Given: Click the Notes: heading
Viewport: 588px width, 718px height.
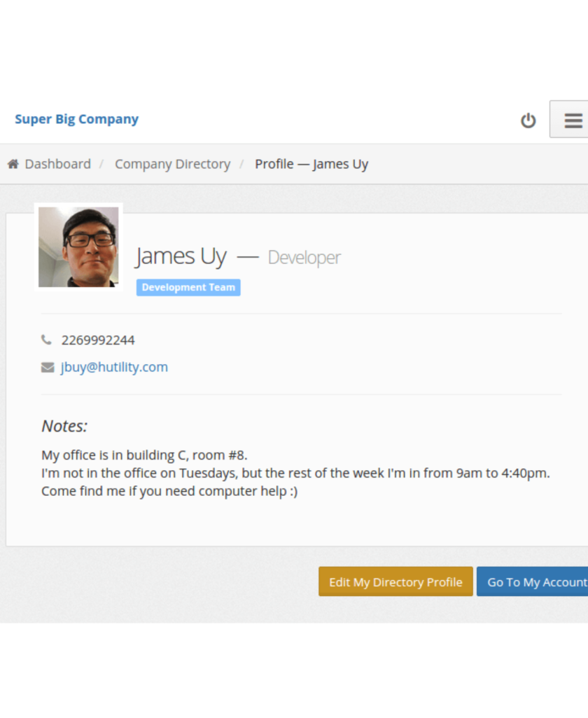Looking at the screenshot, I should (64, 426).
